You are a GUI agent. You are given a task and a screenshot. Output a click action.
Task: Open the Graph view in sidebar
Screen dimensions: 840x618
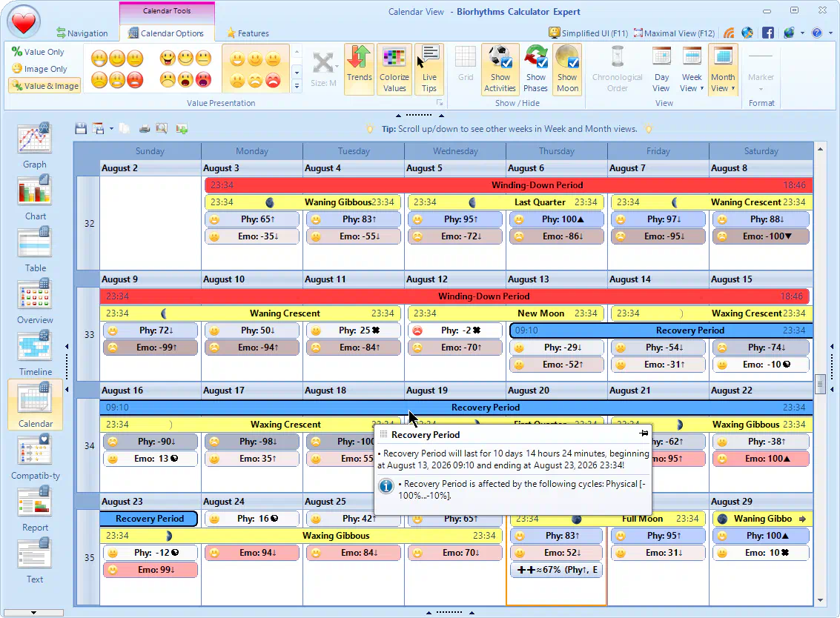tap(35, 146)
